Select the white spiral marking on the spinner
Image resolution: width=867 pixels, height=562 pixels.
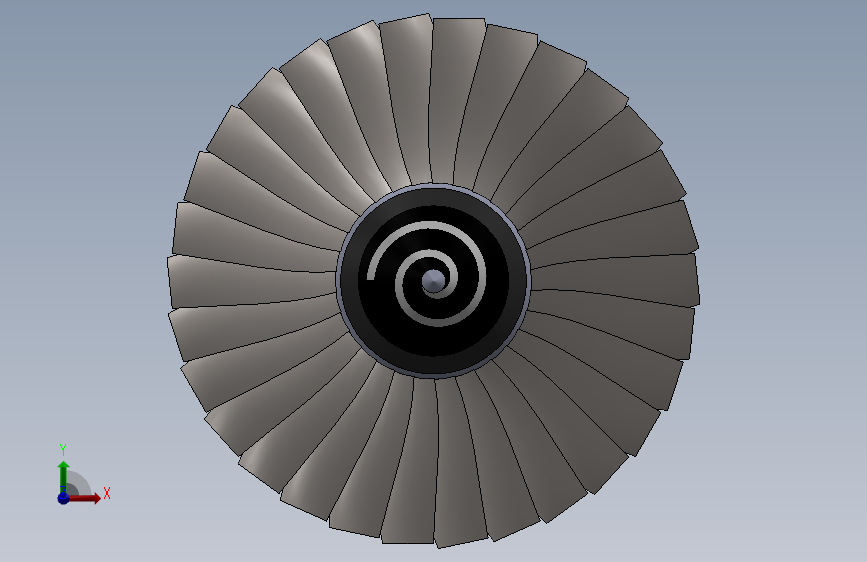(x=426, y=274)
